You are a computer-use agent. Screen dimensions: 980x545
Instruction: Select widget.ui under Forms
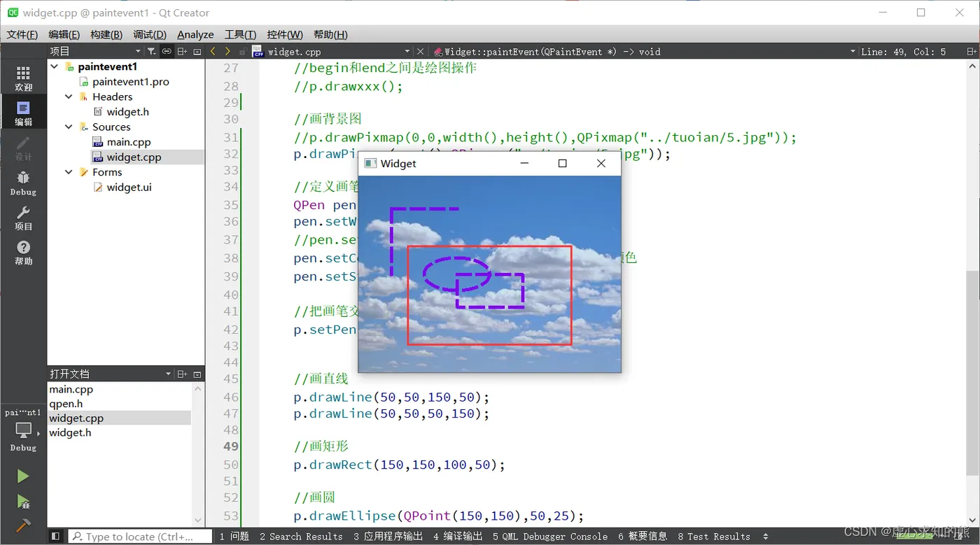pyautogui.click(x=129, y=187)
